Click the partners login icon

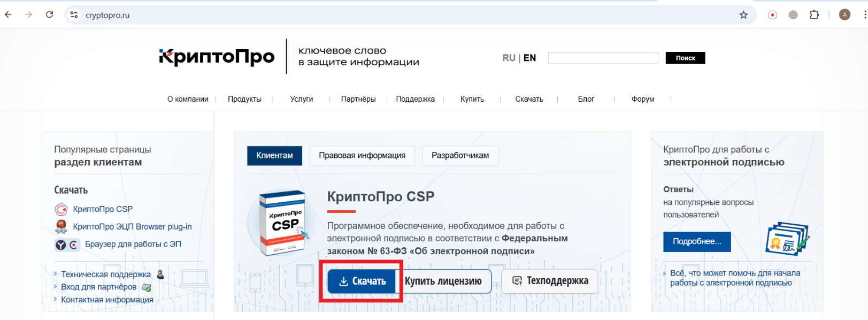click(146, 287)
